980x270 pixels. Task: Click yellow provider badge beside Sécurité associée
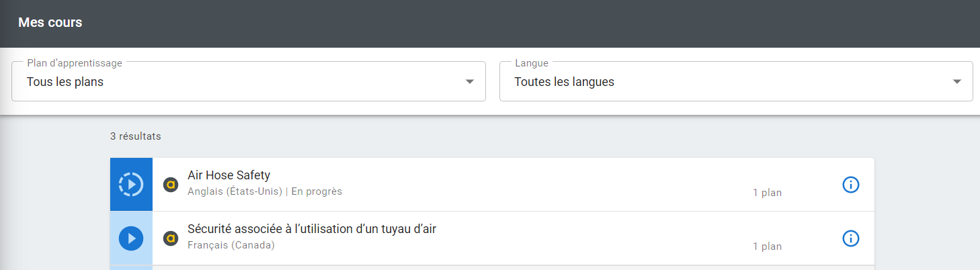click(171, 238)
